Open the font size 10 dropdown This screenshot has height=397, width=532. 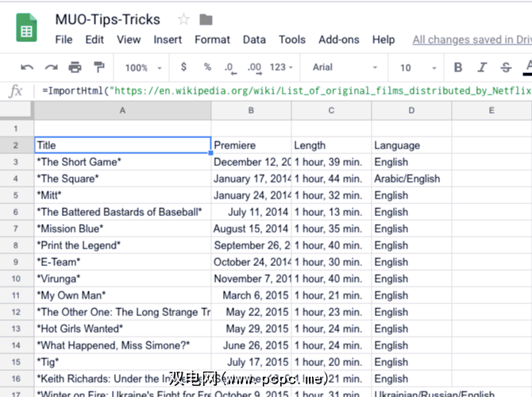point(418,67)
